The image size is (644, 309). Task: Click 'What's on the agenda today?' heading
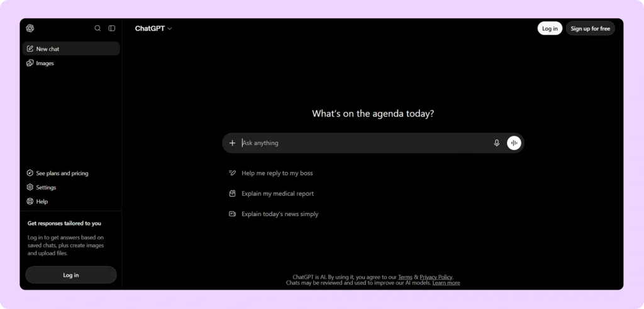pos(373,114)
